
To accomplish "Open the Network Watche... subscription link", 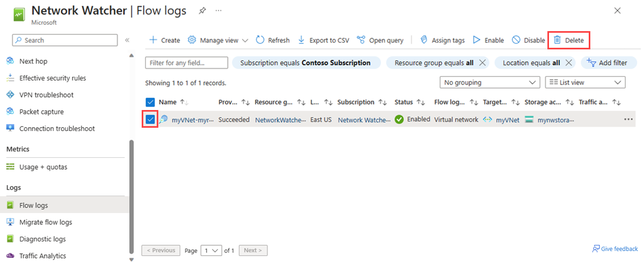I will [x=364, y=120].
